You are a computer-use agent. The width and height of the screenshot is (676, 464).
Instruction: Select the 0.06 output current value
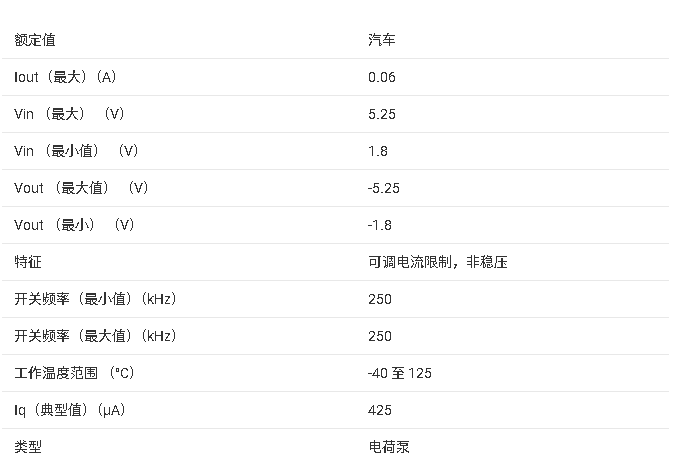(382, 77)
